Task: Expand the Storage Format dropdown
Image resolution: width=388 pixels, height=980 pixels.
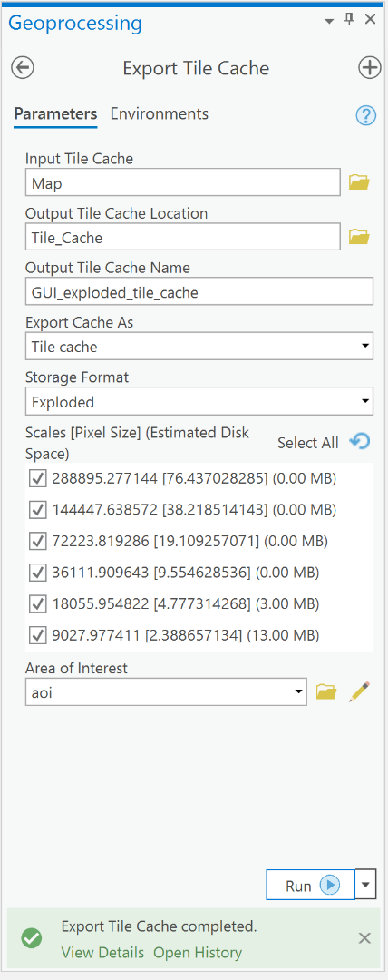Action: click(x=199, y=401)
